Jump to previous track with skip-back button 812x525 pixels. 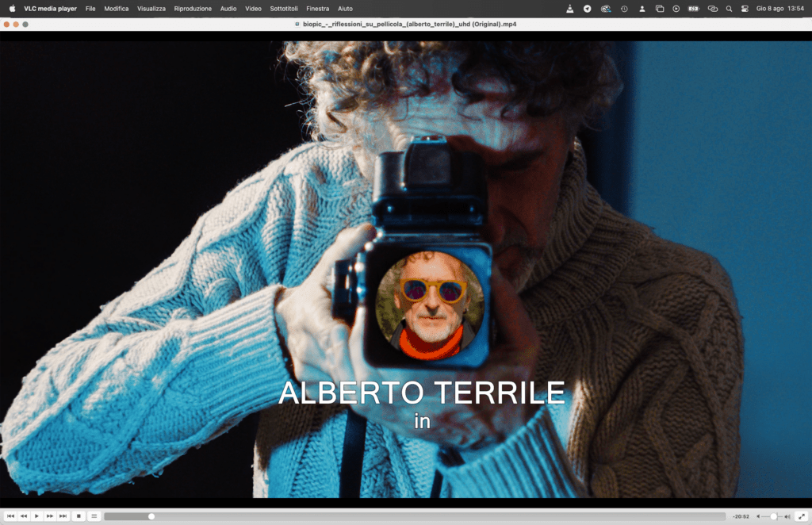[x=11, y=516]
